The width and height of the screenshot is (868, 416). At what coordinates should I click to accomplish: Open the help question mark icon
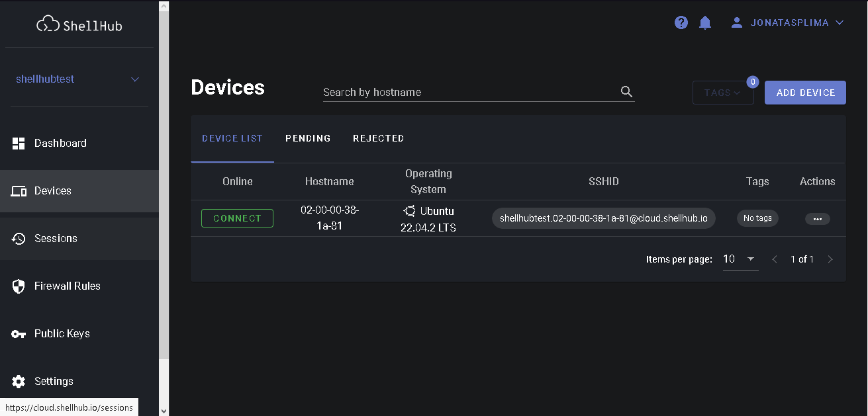[x=681, y=22]
